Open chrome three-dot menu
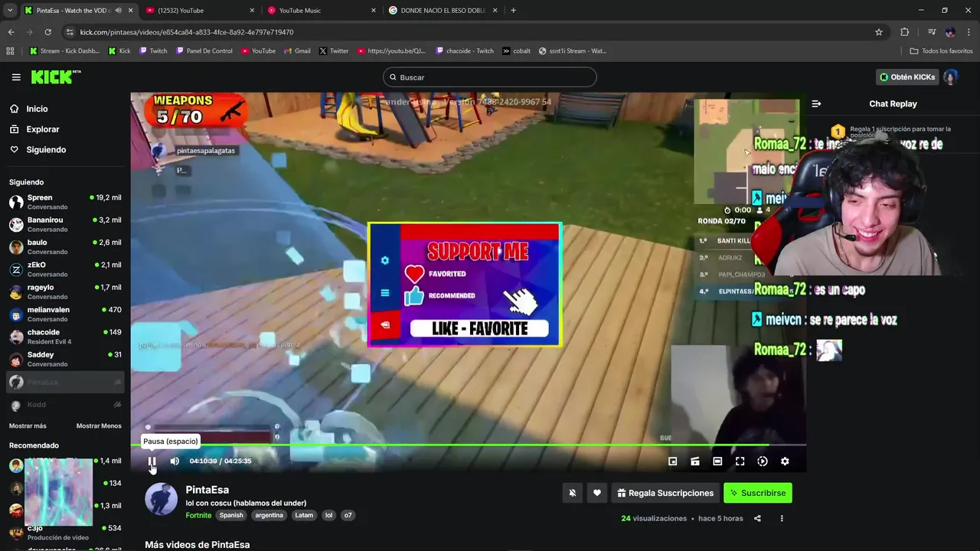The image size is (980, 551). (969, 32)
